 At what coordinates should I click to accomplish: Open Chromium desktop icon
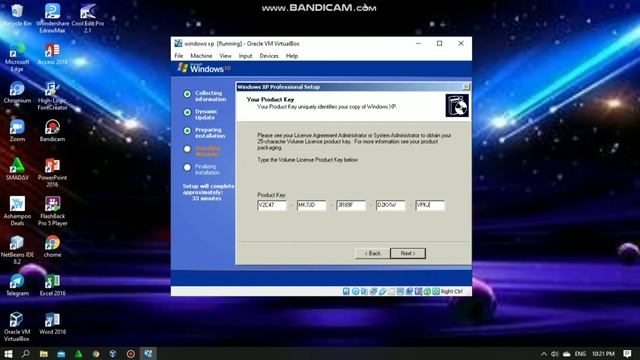pyautogui.click(x=17, y=92)
